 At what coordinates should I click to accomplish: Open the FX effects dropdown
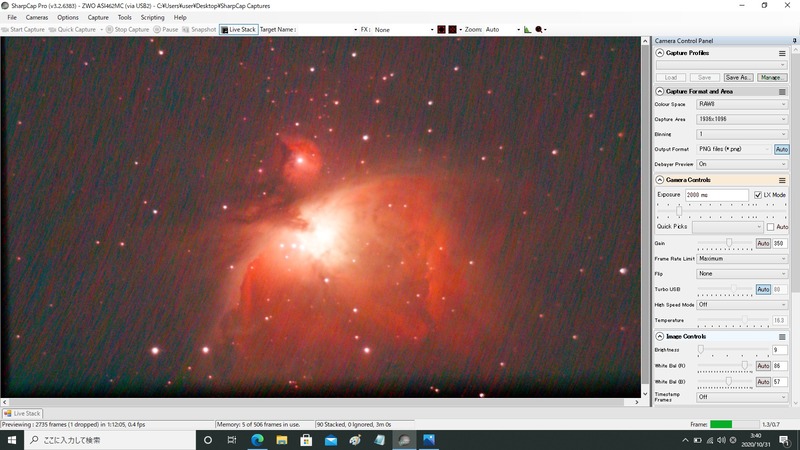click(x=403, y=30)
